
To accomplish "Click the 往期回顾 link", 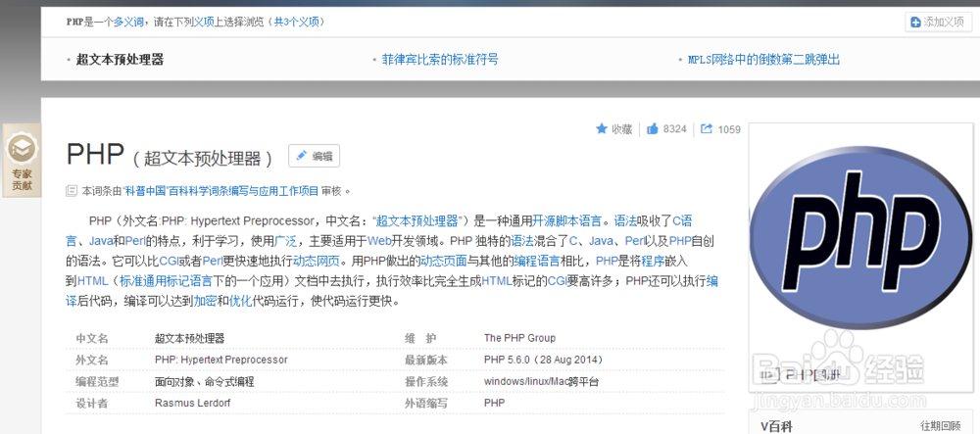I will click(x=941, y=426).
